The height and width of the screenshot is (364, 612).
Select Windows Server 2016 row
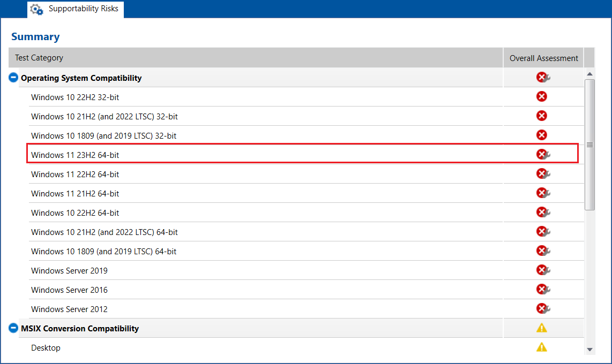coord(307,290)
